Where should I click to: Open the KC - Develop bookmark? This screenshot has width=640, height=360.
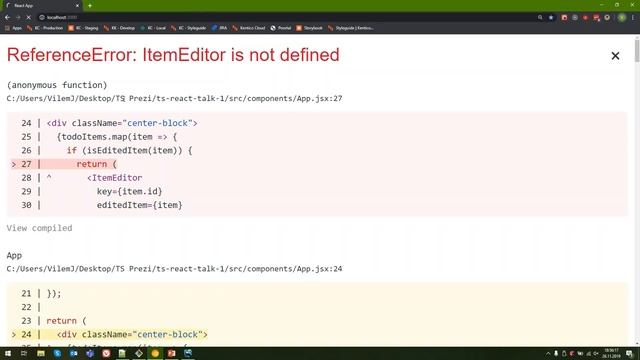pyautogui.click(x=119, y=28)
